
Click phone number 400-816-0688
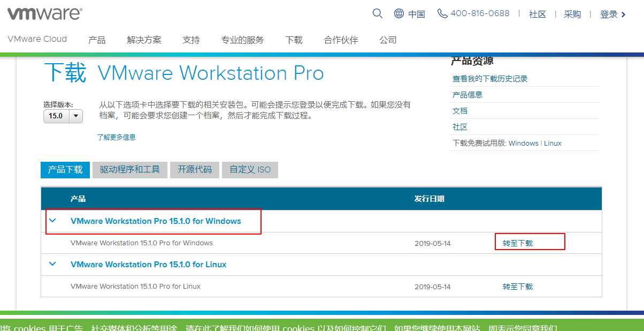480,13
